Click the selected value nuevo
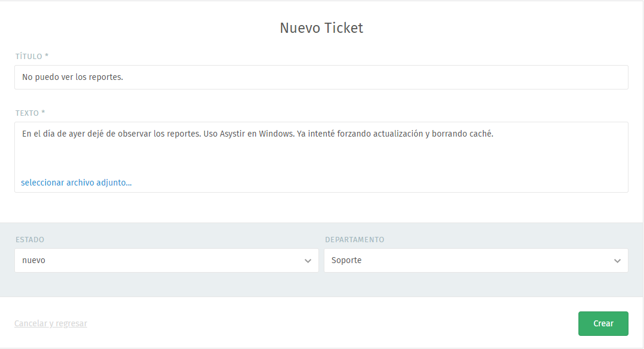 [33, 261]
